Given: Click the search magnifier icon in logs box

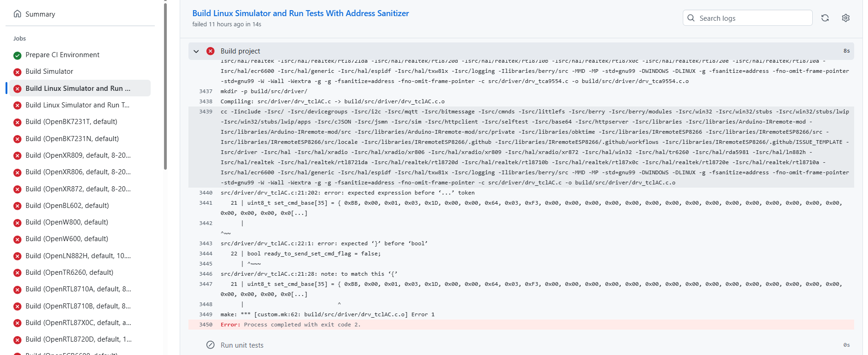Looking at the screenshot, I should 691,18.
